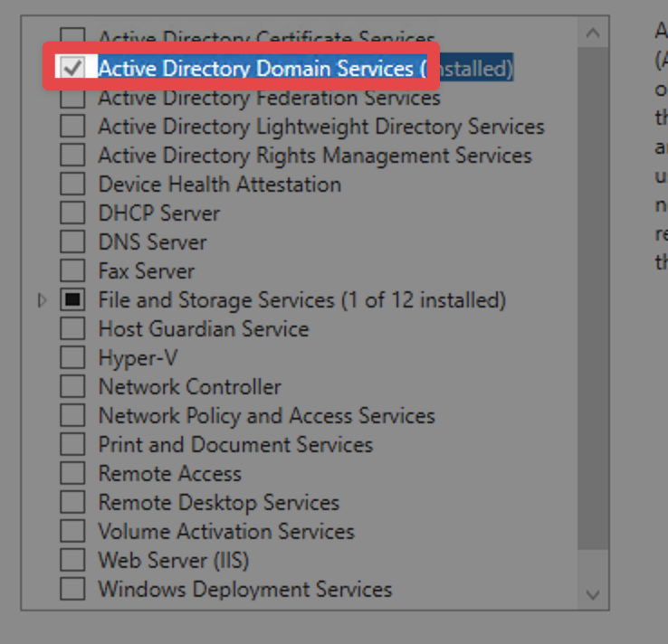Image resolution: width=668 pixels, height=644 pixels.
Task: Select the Network Controller label
Action: [x=189, y=387]
